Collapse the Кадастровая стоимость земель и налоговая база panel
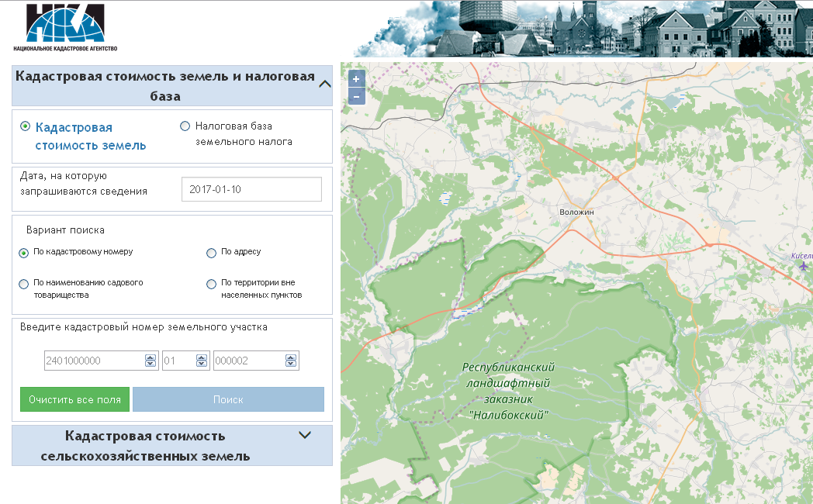Screen dimensions: 813x504 point(325,84)
